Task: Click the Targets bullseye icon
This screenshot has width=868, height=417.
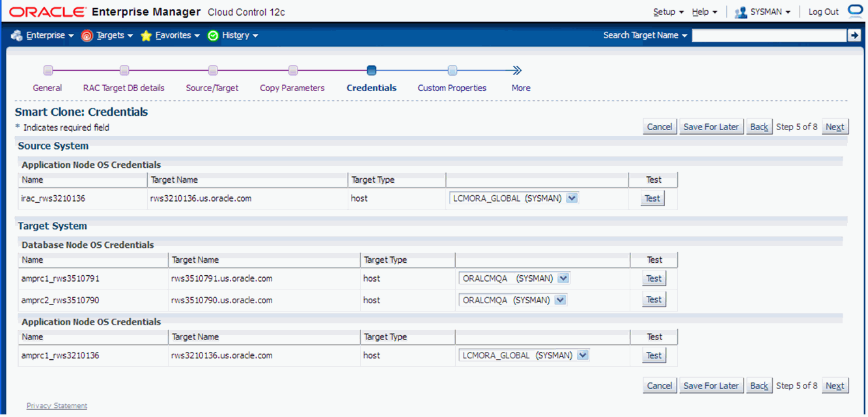Action: (x=87, y=36)
